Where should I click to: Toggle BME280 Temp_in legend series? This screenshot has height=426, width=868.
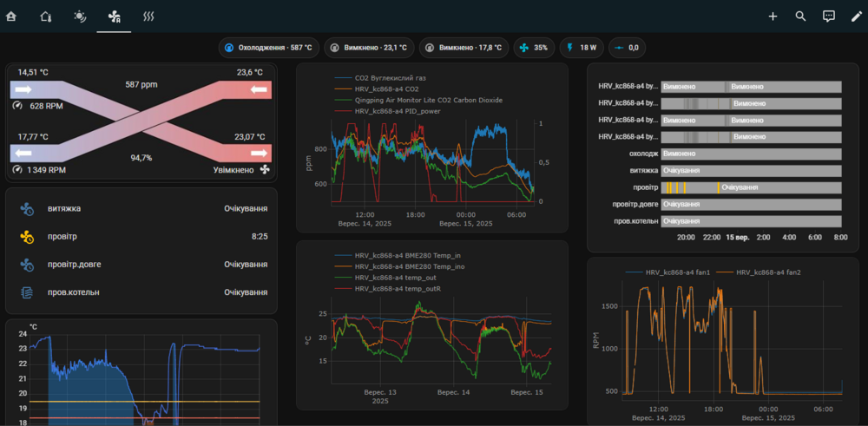pyautogui.click(x=410, y=255)
